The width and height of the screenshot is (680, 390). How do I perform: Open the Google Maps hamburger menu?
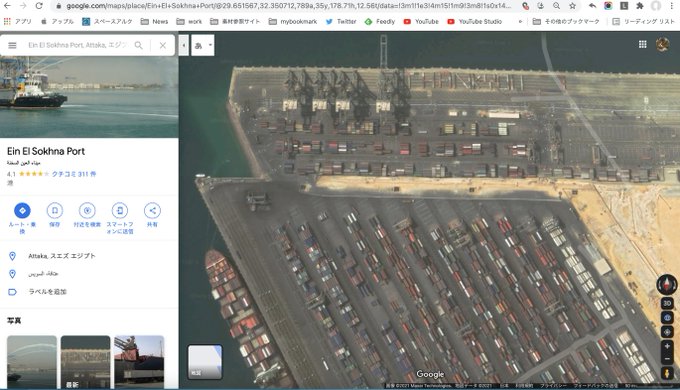click(12, 45)
